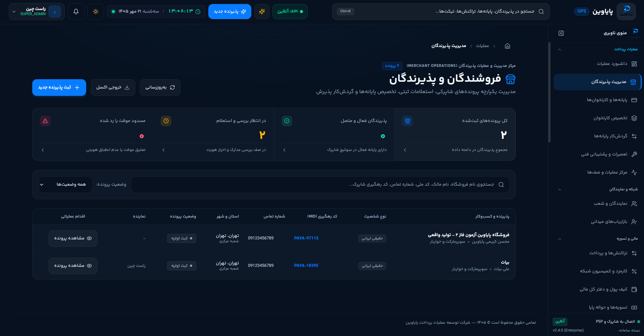Open گردش‌کار پایانه‌ها sidebar item

point(597,136)
